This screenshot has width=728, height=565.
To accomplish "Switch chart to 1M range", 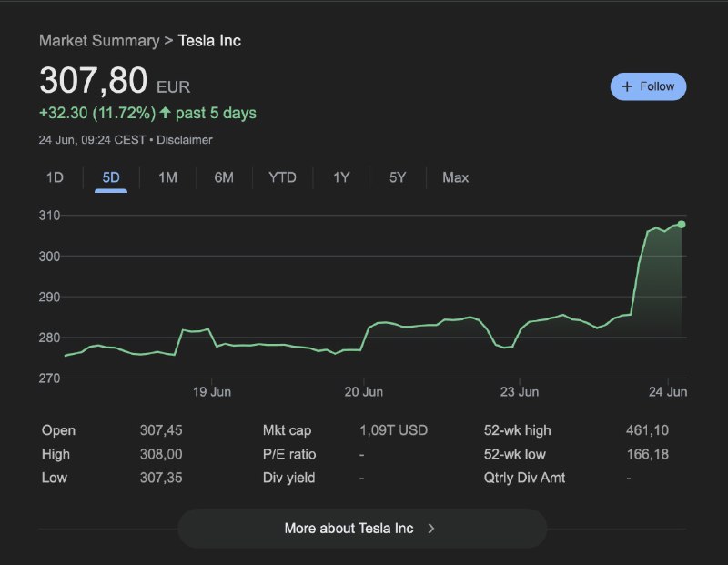I will 167,177.
